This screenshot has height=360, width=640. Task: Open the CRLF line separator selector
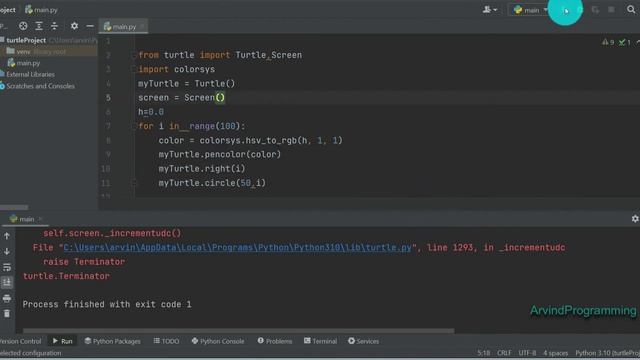pos(504,353)
